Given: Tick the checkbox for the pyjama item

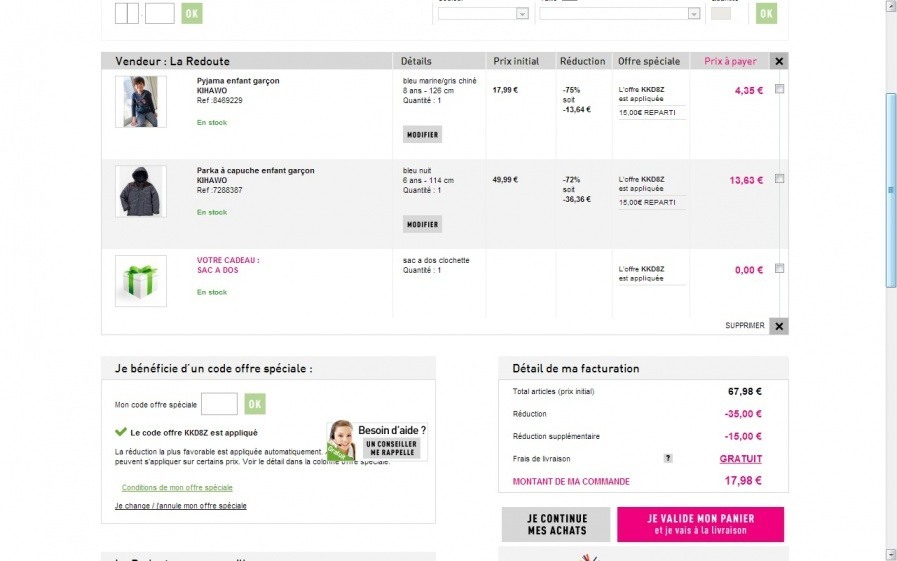Looking at the screenshot, I should click(x=779, y=89).
